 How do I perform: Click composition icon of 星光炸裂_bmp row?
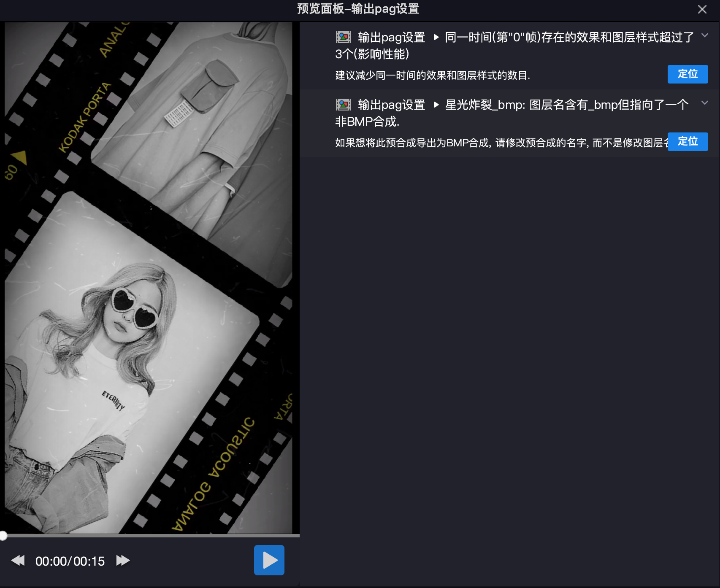point(344,105)
